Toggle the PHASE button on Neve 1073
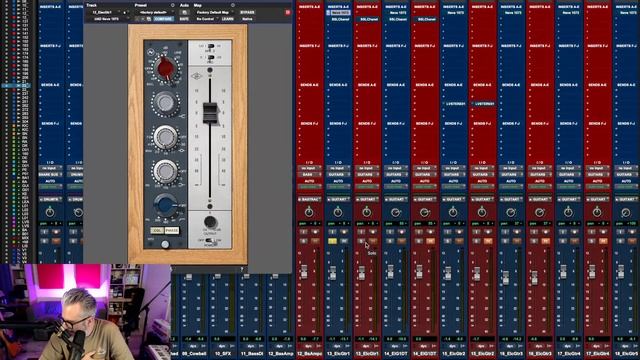This screenshot has width=640, height=360. pyautogui.click(x=171, y=231)
